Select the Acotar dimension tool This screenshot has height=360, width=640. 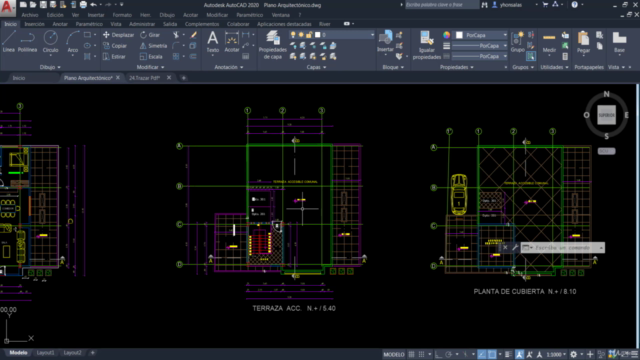point(231,41)
